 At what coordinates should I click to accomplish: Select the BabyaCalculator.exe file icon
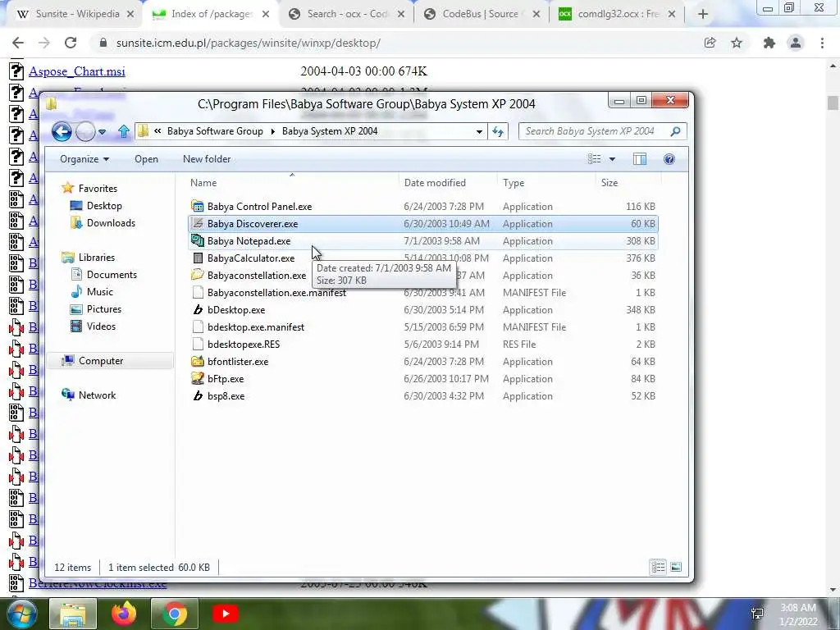pos(198,258)
